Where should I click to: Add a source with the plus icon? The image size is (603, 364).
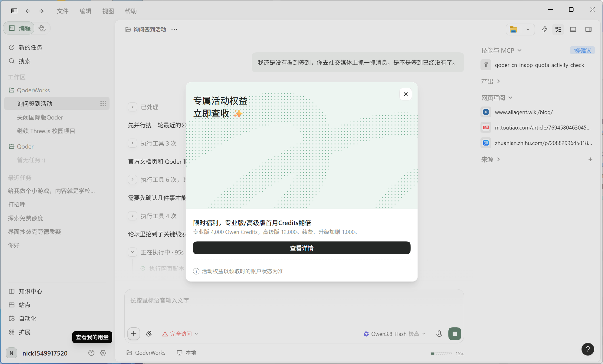[590, 159]
